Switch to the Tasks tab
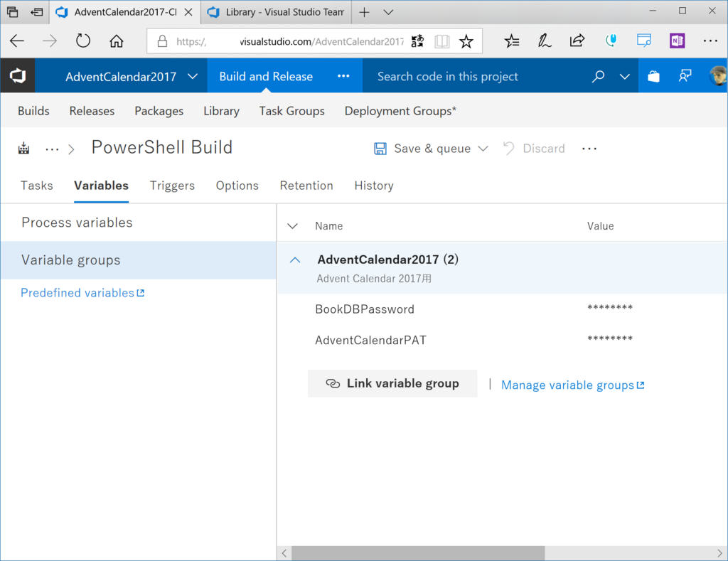 (37, 186)
